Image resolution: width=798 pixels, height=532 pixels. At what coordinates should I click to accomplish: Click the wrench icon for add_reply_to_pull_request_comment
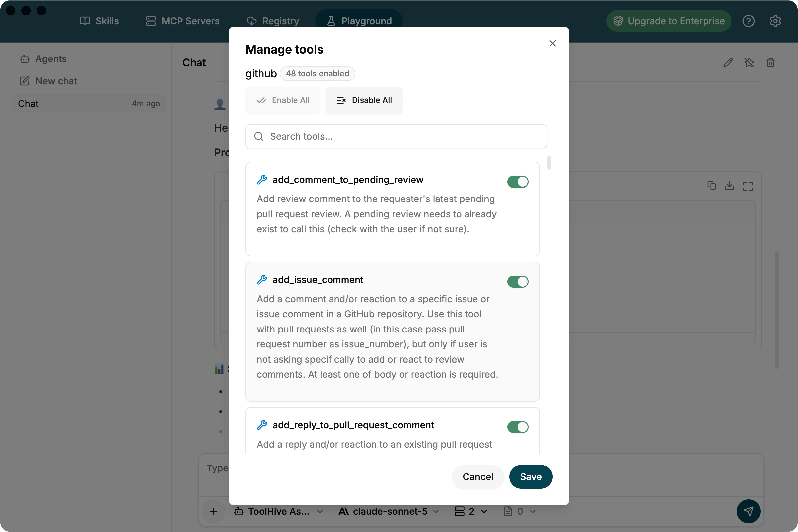point(262,425)
